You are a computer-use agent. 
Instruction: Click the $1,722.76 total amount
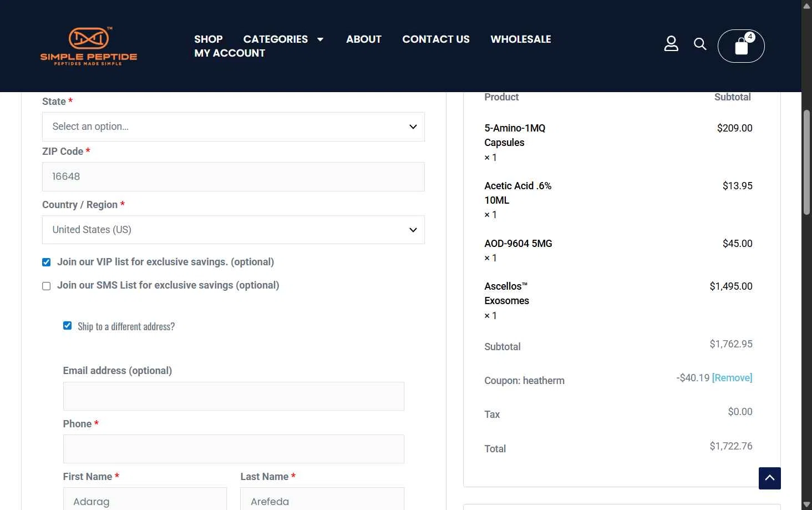(x=731, y=446)
